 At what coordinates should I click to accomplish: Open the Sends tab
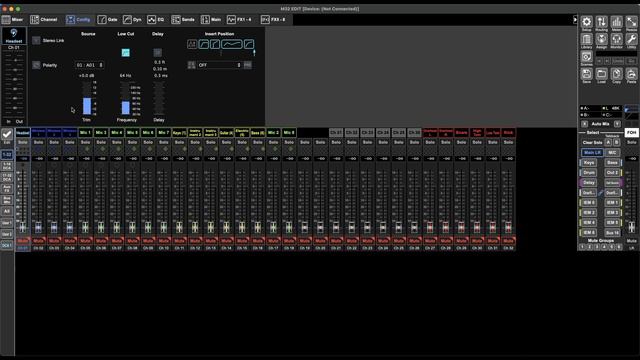(183, 19)
